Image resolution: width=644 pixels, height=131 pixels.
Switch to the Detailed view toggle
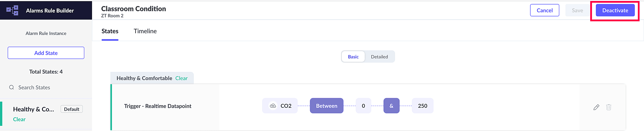[379, 57]
